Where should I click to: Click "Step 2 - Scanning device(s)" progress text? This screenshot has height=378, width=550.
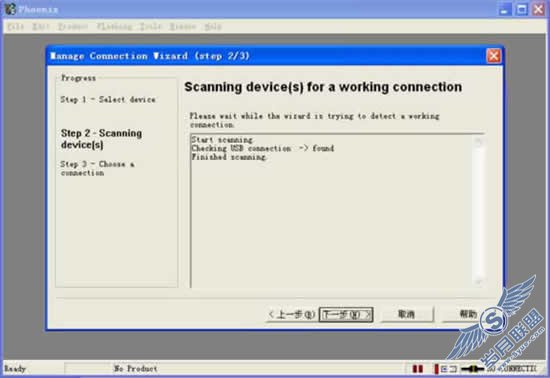click(101, 139)
